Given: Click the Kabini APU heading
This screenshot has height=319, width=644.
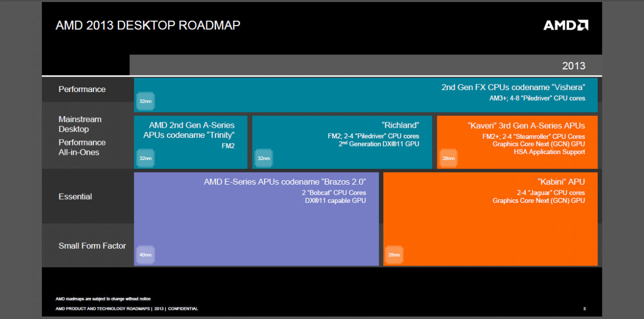Looking at the screenshot, I should click(x=560, y=182).
